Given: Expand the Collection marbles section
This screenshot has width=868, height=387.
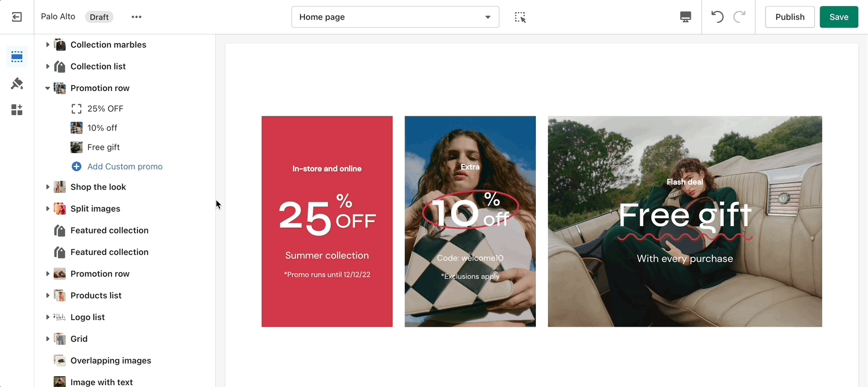Looking at the screenshot, I should tap(48, 45).
